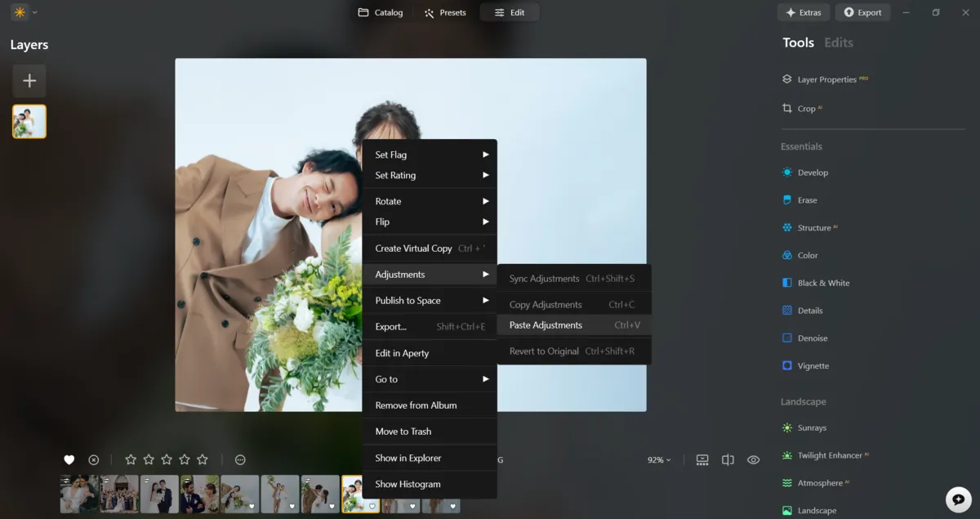Enable before/after comparison view

coord(728,459)
